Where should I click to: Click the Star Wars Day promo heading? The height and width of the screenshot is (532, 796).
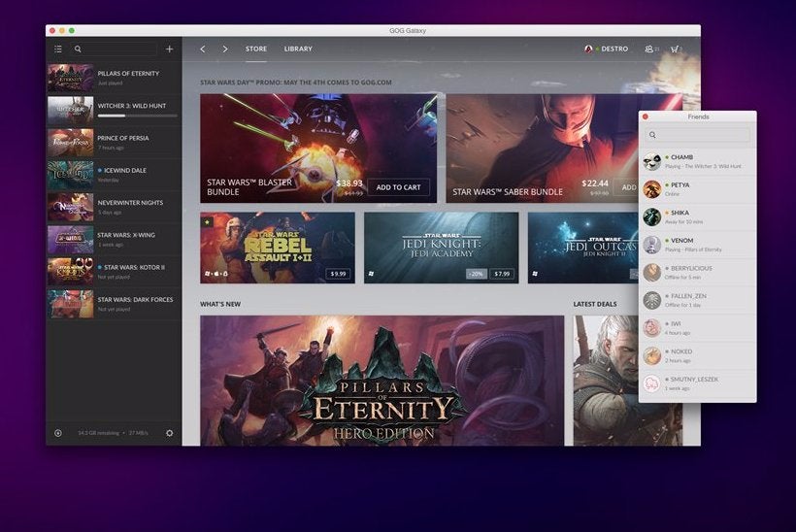296,83
